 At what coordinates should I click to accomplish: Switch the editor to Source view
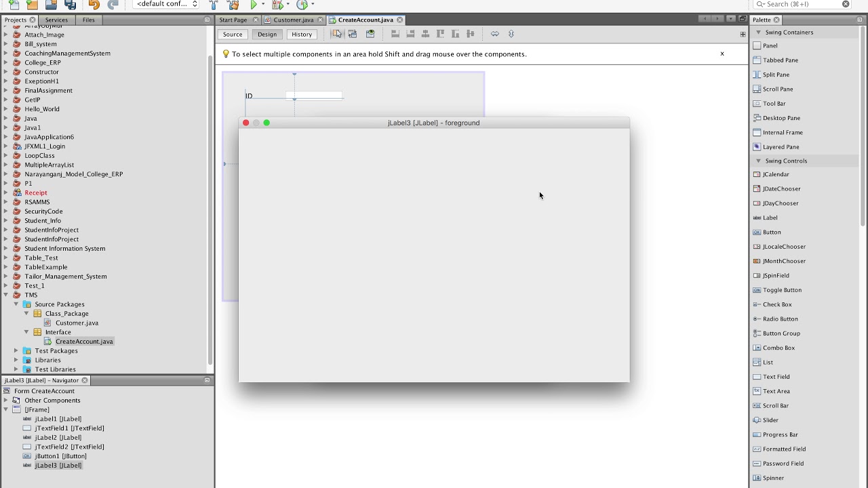[233, 35]
